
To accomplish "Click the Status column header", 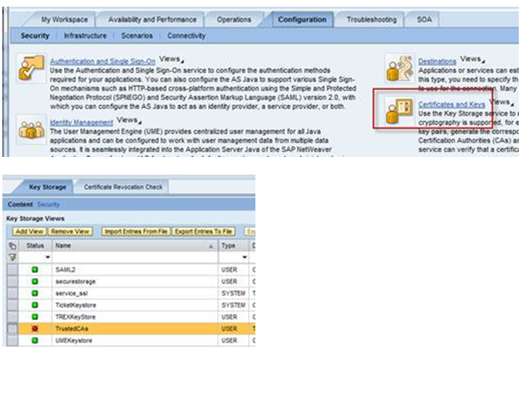I will 35,246.
